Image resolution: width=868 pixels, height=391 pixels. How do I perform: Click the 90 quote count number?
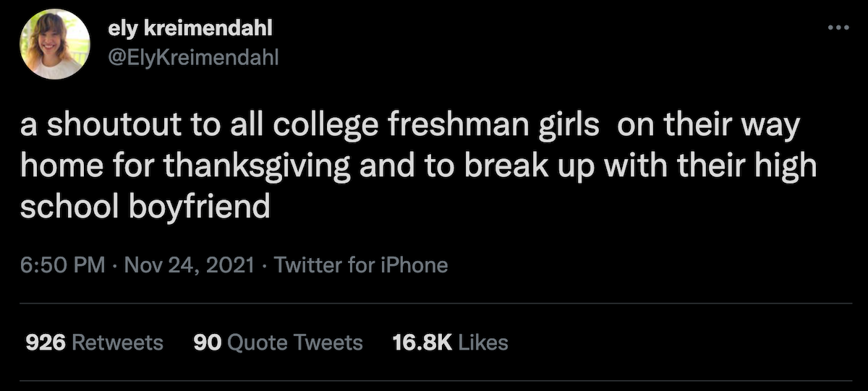(207, 342)
